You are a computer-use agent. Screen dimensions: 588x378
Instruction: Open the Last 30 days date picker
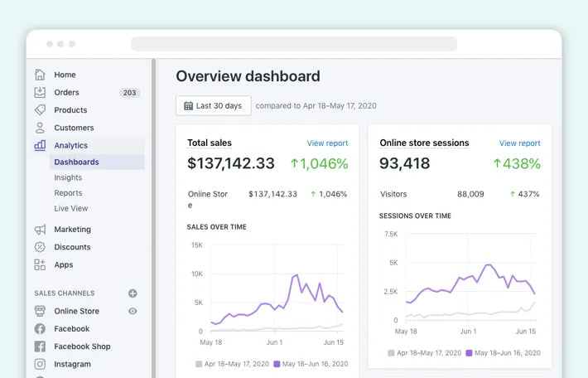click(214, 106)
